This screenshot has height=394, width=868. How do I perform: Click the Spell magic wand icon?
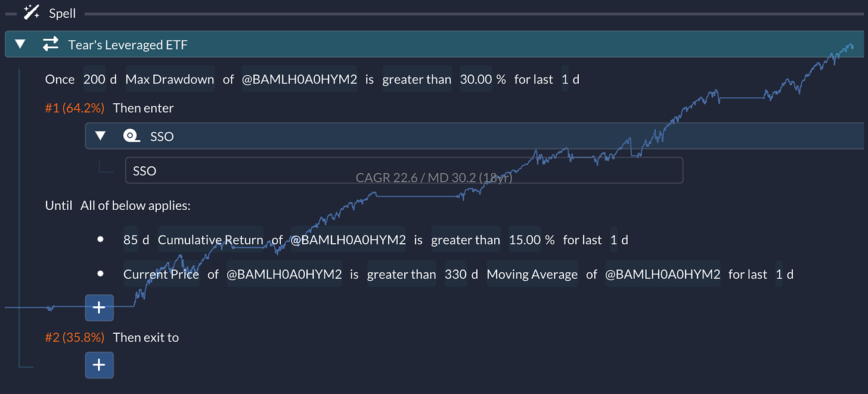(32, 12)
